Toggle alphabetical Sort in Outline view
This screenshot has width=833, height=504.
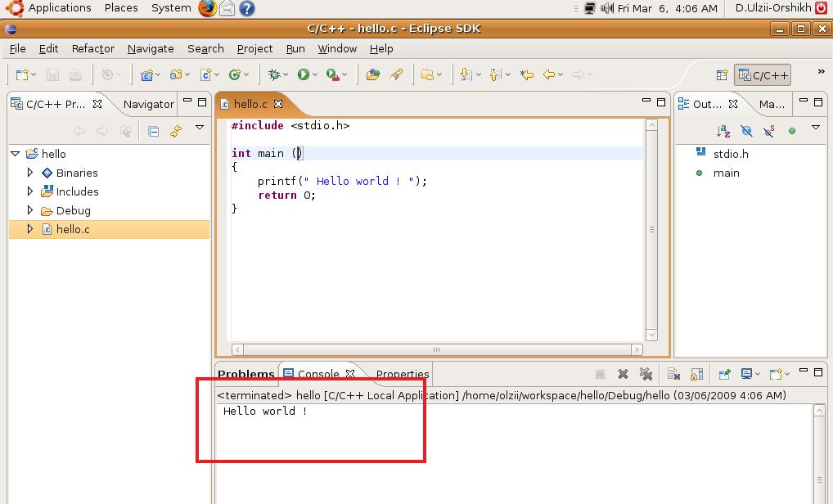coord(723,131)
